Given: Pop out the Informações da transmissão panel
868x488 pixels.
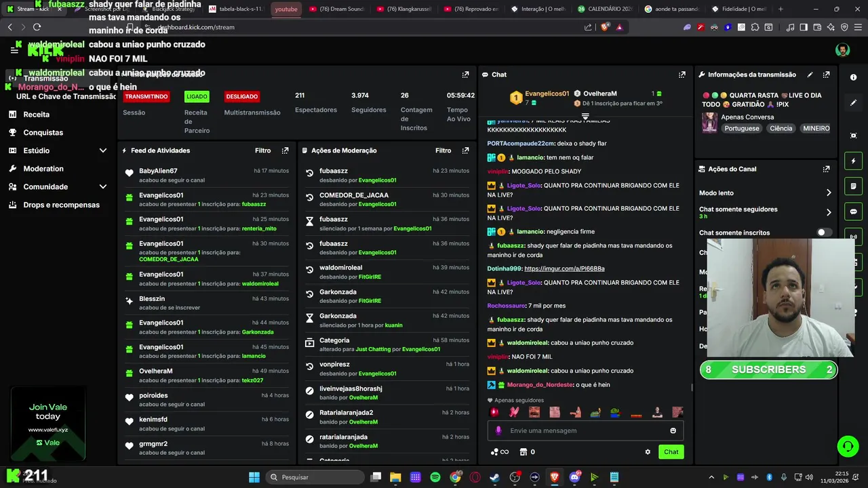Looking at the screenshot, I should [x=826, y=75].
